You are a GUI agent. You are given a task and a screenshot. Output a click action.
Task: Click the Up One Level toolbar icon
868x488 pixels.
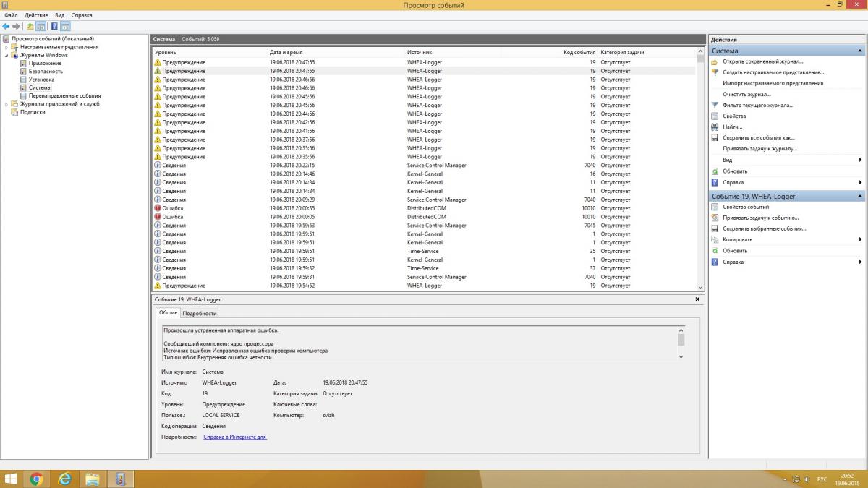click(x=30, y=27)
